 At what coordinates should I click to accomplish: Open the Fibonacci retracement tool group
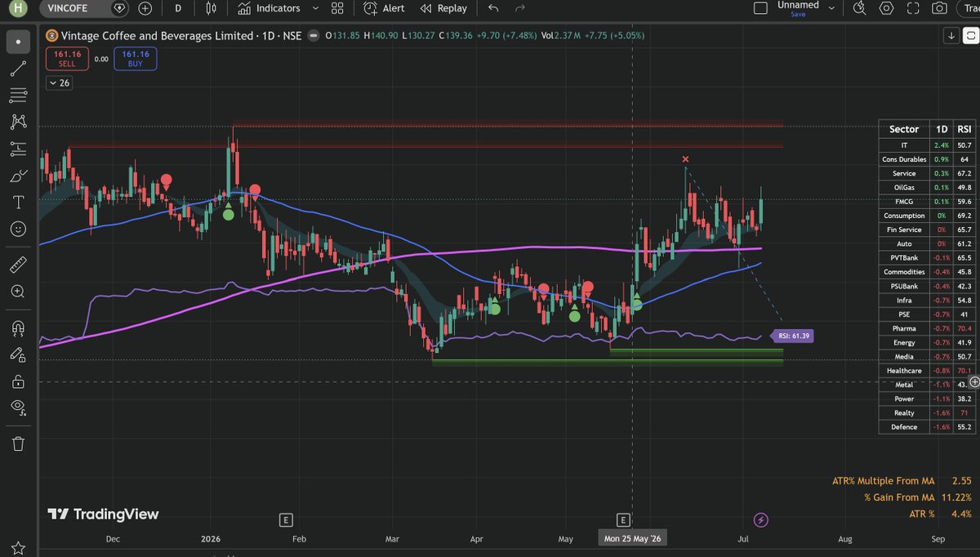(x=18, y=96)
